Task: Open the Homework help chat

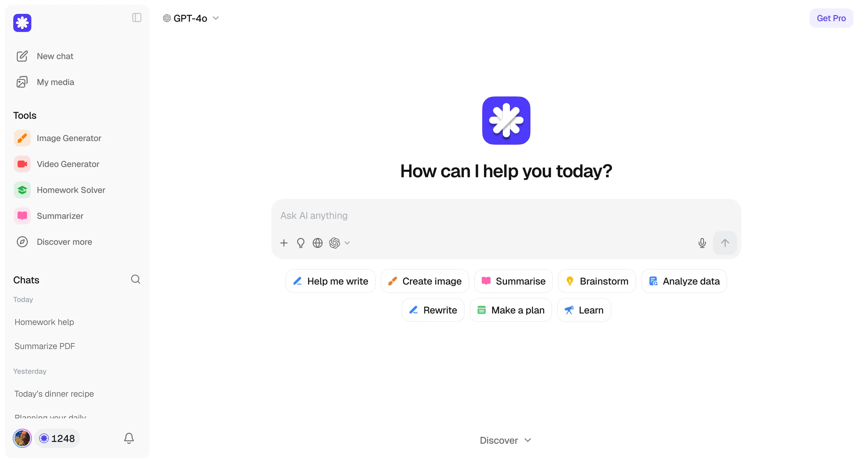Action: tap(44, 322)
